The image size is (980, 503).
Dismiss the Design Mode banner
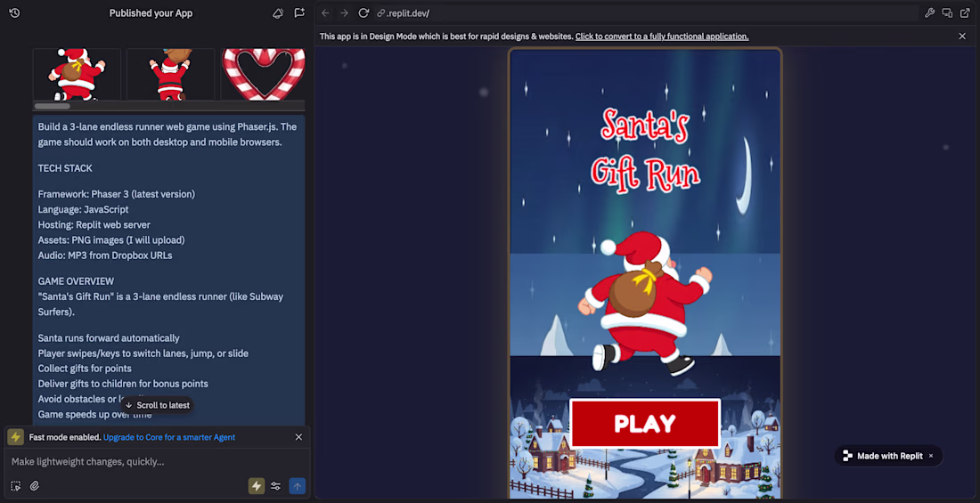pos(962,37)
